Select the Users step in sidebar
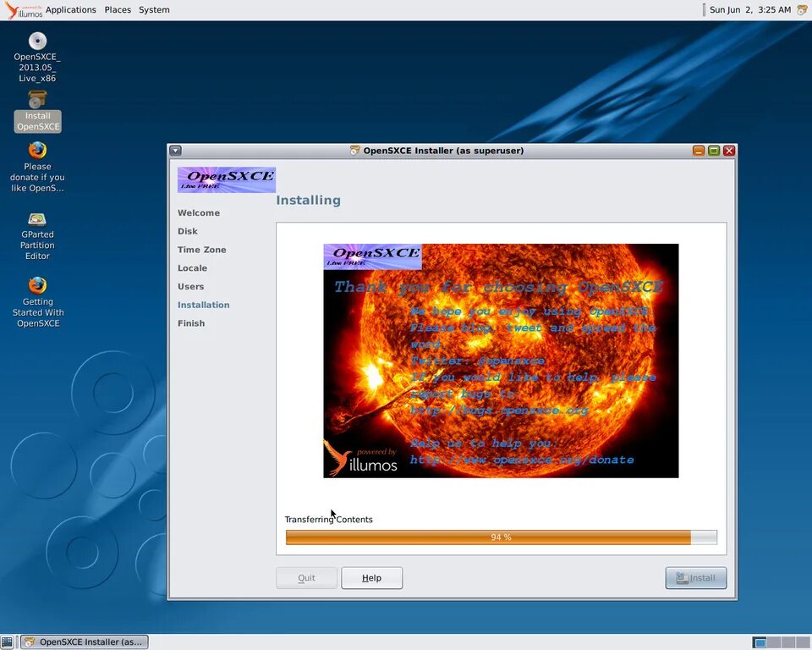The height and width of the screenshot is (650, 812). coord(190,287)
